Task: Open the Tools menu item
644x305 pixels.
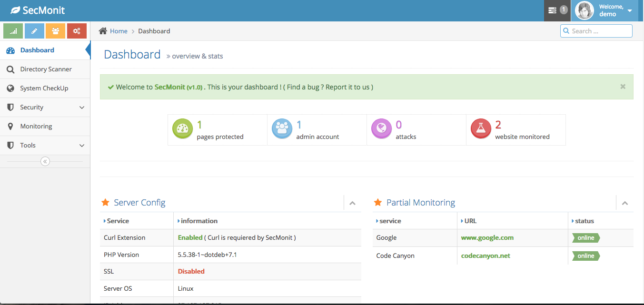Action: (x=45, y=145)
